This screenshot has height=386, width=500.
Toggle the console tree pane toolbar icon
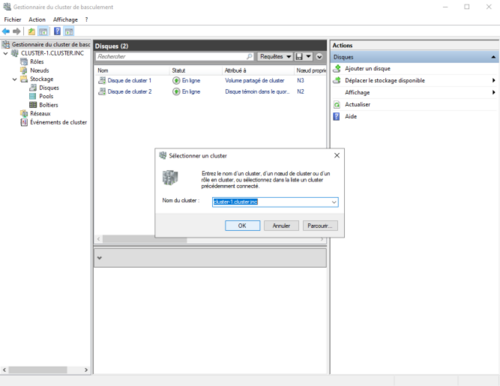(43, 31)
